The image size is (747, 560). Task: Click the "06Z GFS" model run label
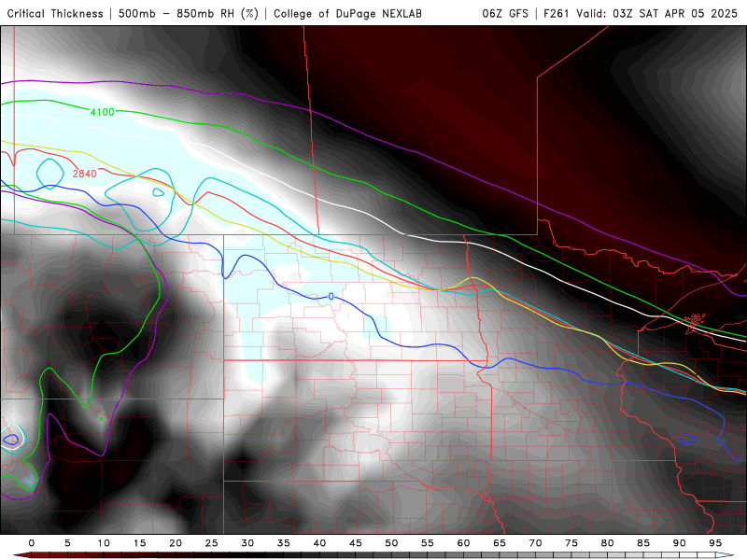tap(505, 13)
